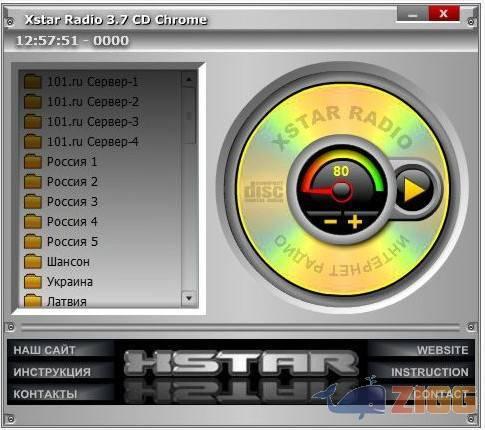Open the НАШ САЙТ link
Image resolution: width=485 pixels, height=430 pixels.
pos(44,350)
